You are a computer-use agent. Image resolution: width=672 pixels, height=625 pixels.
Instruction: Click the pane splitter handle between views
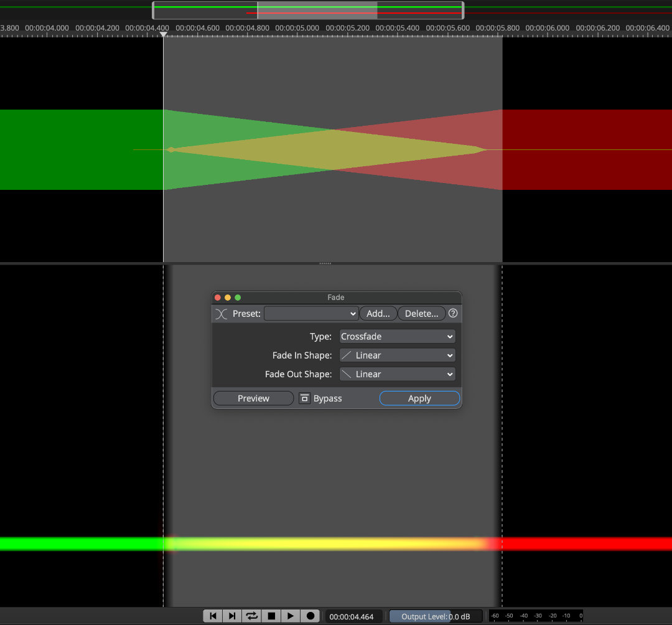325,263
